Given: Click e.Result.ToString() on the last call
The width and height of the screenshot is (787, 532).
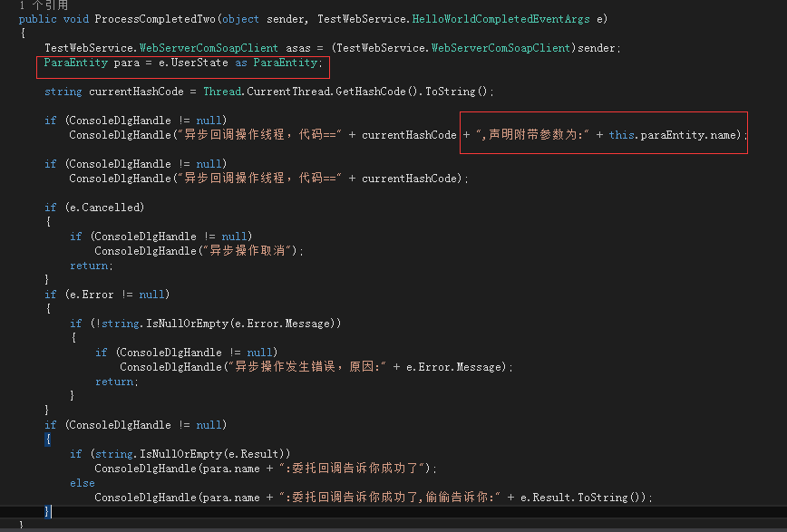Looking at the screenshot, I should [x=582, y=498].
